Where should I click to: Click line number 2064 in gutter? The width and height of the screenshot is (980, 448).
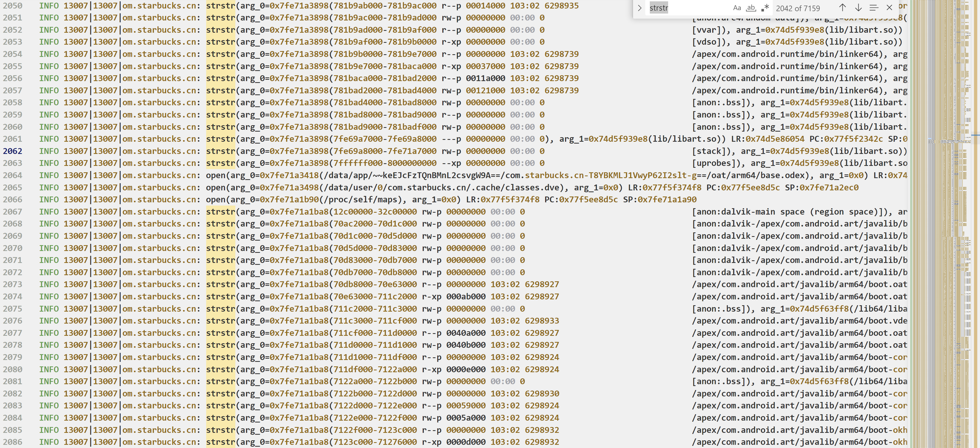12,175
